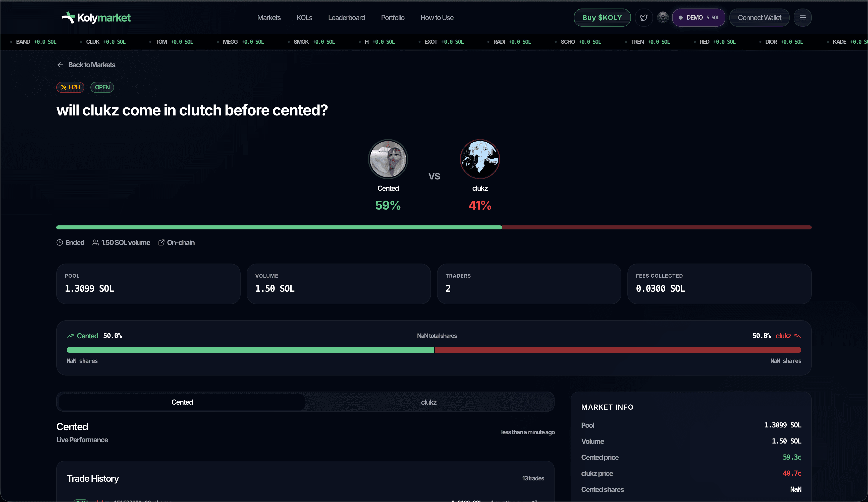The height and width of the screenshot is (502, 868).
Task: Click the red downtrend icon beside clukz
Action: (x=797, y=336)
